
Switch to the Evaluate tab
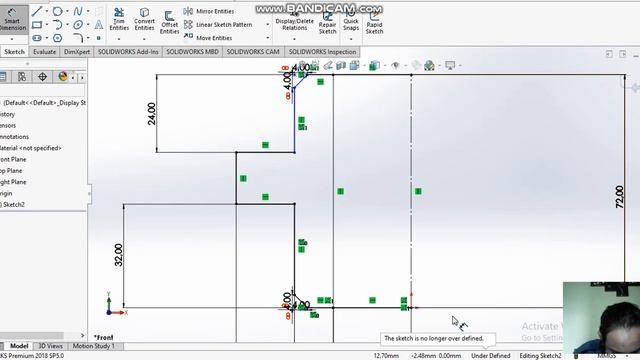pyautogui.click(x=44, y=52)
